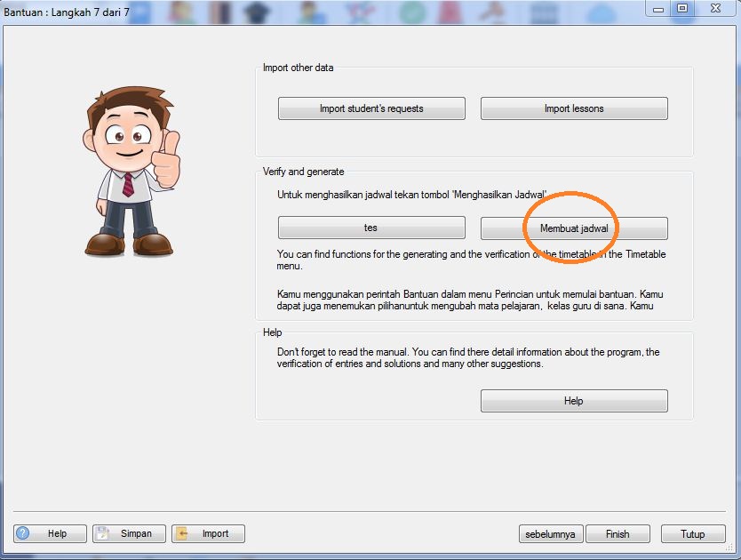Click the 'Verify and generate' group label

[303, 172]
